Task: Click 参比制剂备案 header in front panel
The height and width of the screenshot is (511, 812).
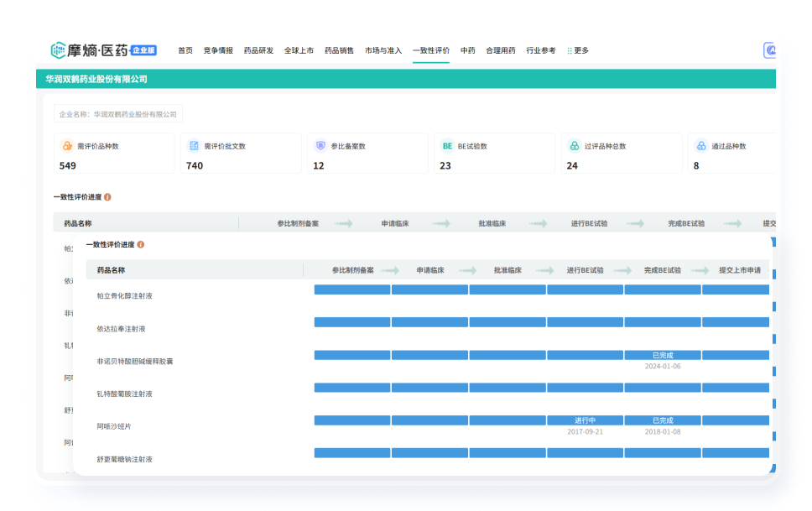Action: coord(352,270)
